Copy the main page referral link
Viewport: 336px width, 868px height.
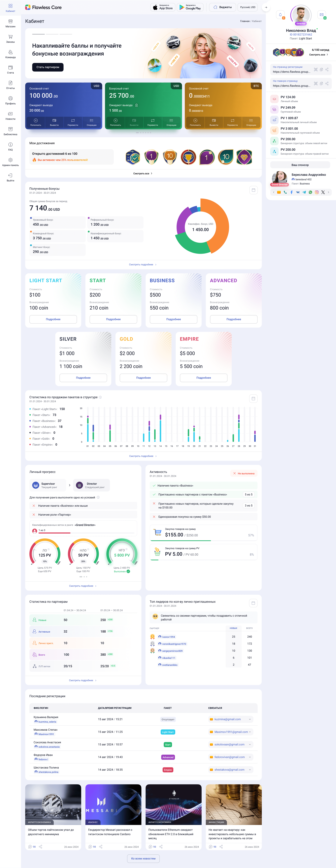coord(321,83)
